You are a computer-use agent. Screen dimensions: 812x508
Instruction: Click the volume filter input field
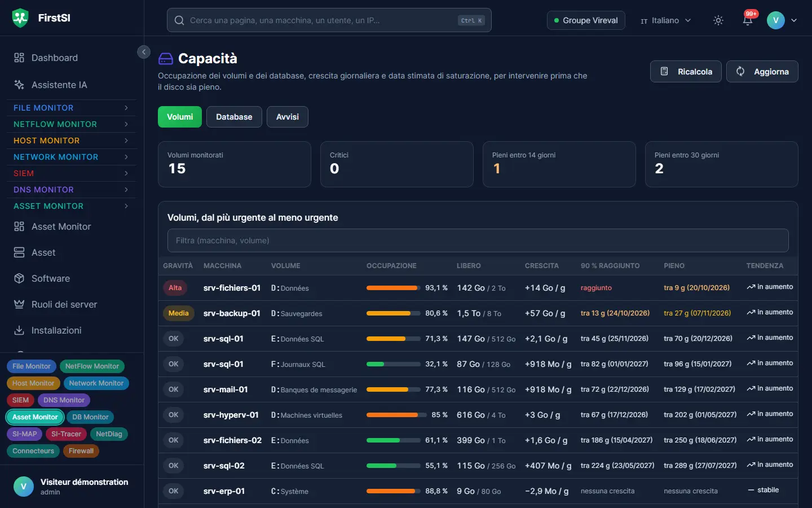click(478, 240)
